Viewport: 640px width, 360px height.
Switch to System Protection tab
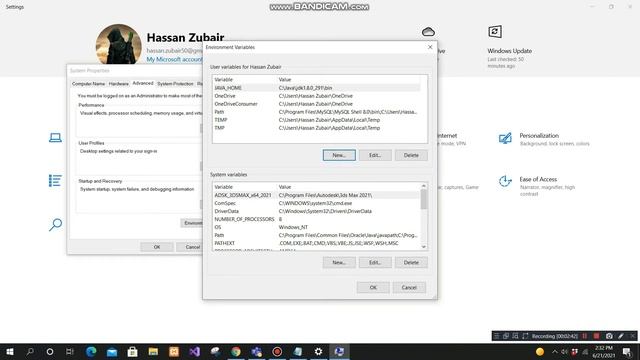coord(175,84)
